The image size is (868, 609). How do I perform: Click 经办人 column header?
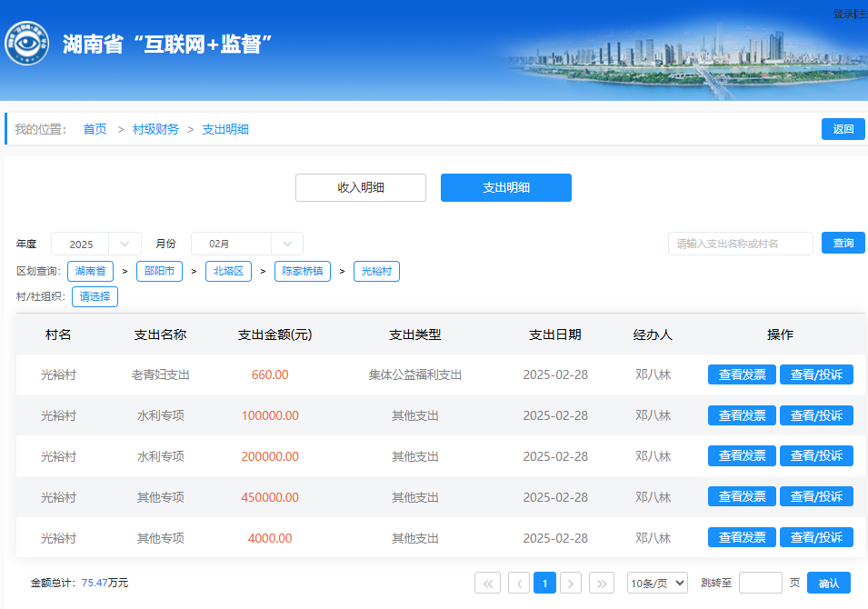pos(653,334)
